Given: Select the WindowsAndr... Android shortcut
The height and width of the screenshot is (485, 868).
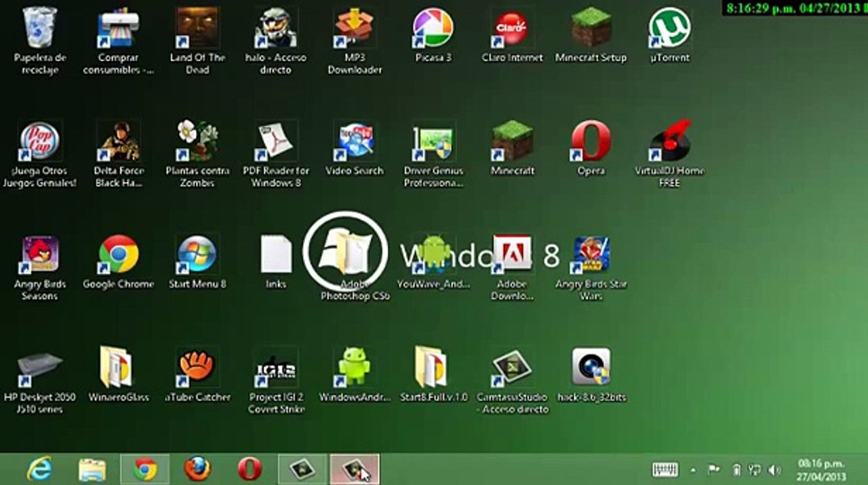Looking at the screenshot, I should 355,375.
